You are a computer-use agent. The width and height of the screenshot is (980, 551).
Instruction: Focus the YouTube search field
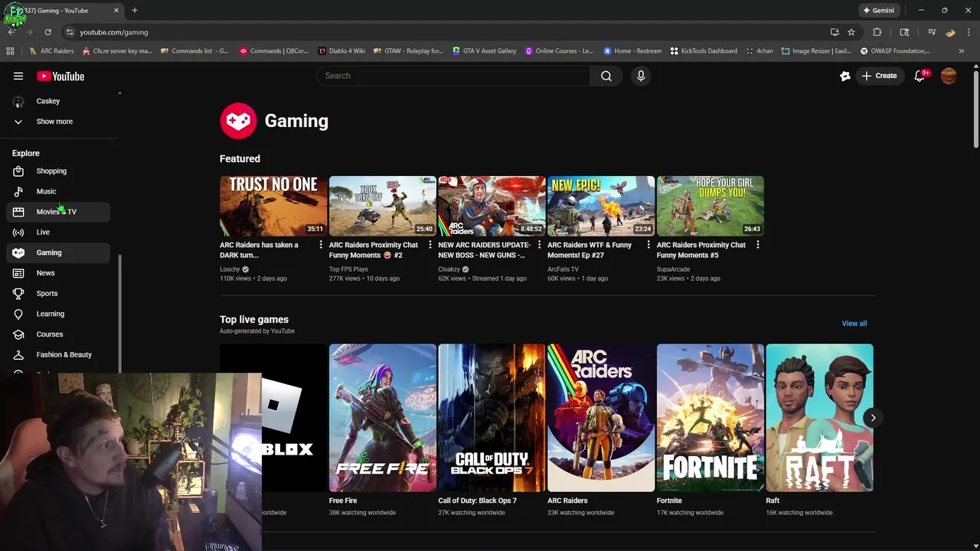click(453, 76)
